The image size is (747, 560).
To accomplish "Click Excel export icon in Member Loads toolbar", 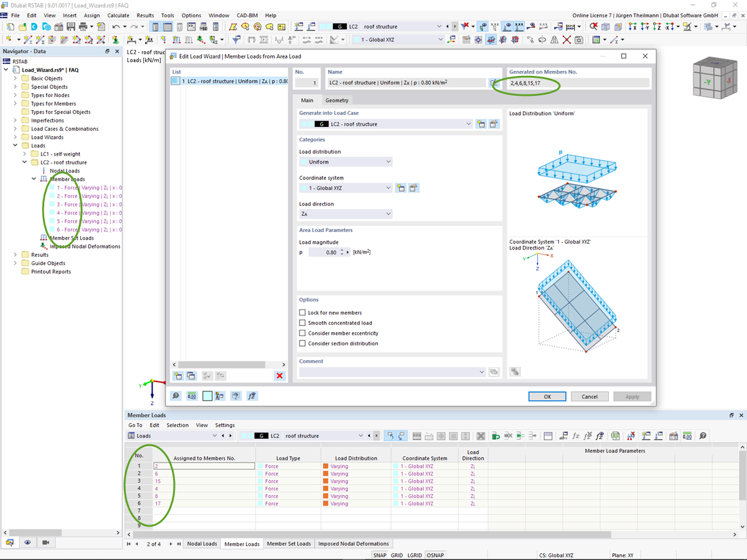I will pyautogui.click(x=615, y=436).
